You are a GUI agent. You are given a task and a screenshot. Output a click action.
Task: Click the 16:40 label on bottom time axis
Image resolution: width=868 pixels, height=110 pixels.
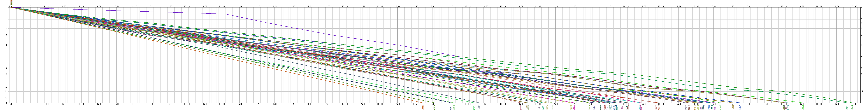coord(819,104)
